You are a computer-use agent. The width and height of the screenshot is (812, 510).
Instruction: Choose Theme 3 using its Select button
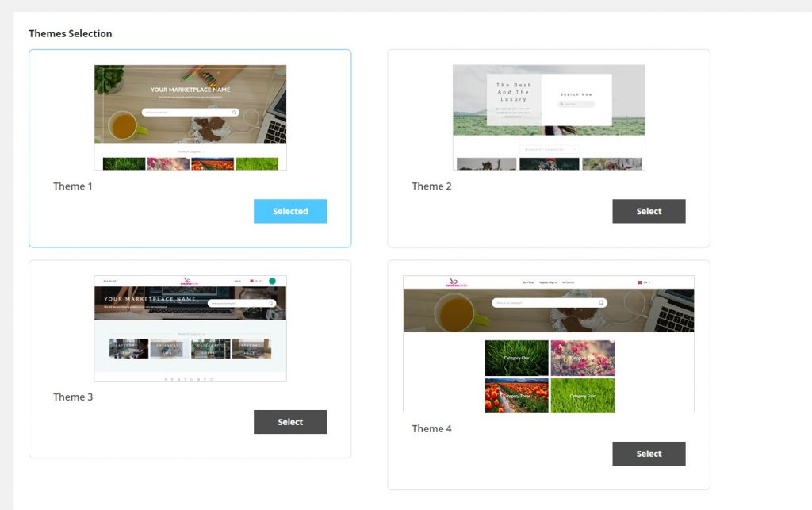click(290, 422)
